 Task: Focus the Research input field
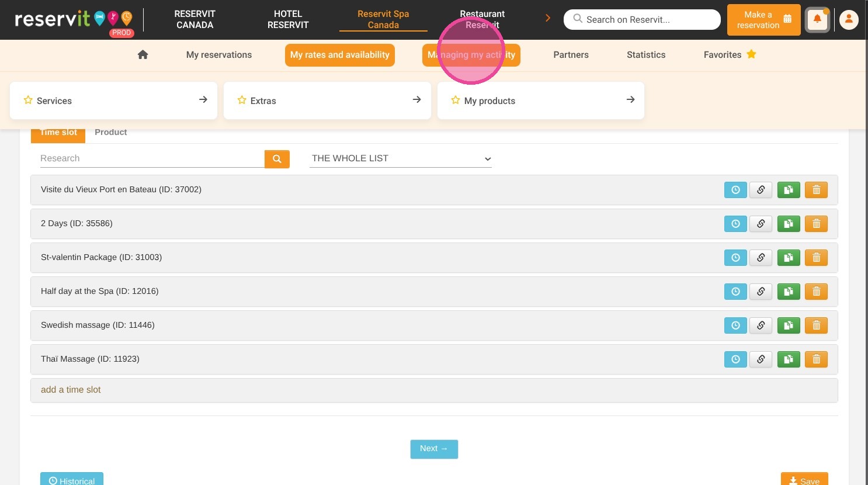point(152,158)
